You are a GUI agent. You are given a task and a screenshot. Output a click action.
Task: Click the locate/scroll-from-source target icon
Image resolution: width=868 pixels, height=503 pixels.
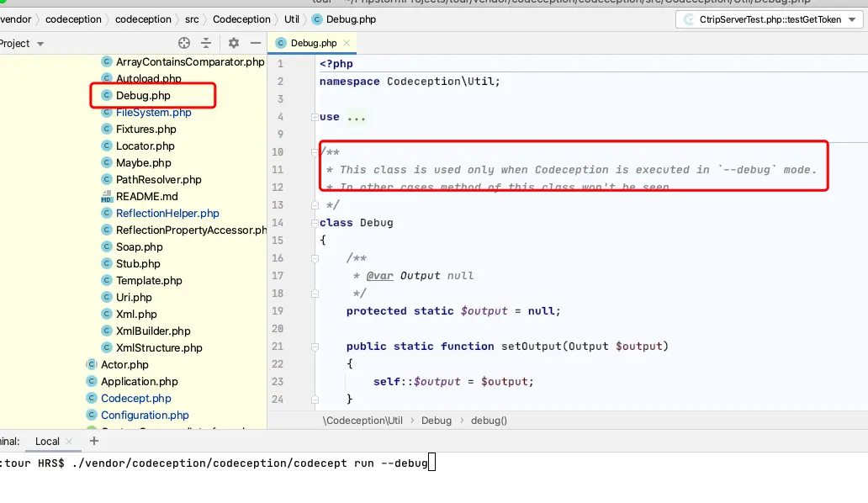[x=184, y=43]
